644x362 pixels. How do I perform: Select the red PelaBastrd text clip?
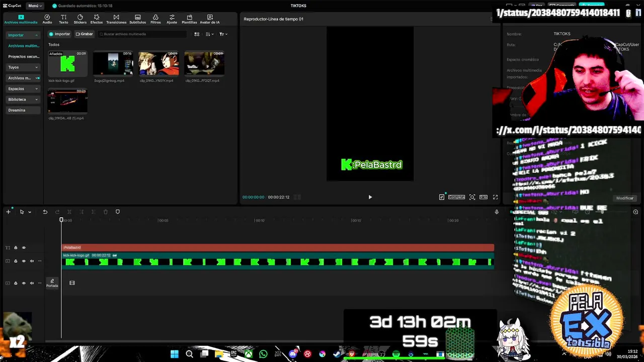point(278,247)
